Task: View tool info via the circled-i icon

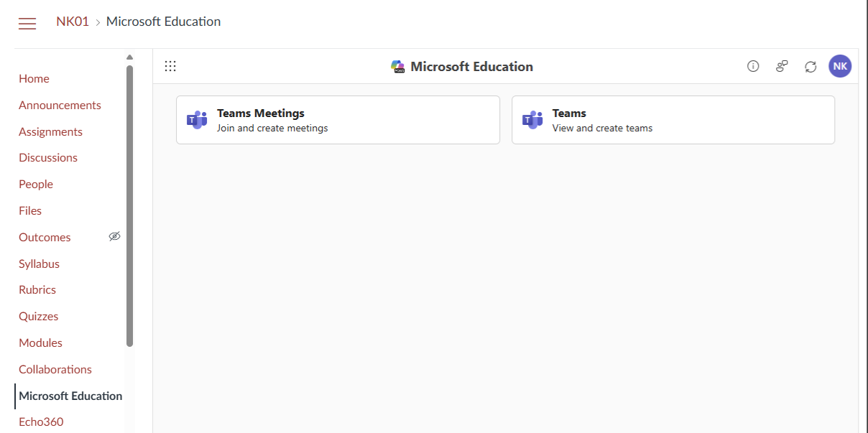Action: click(752, 65)
